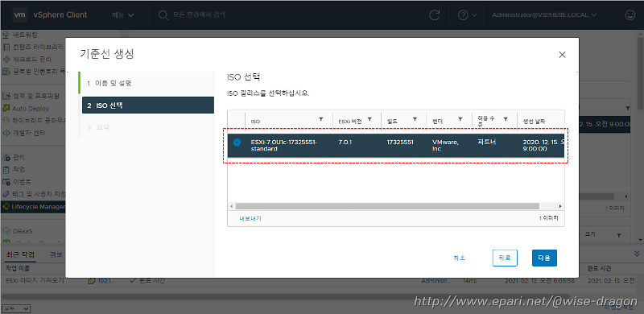The image size is (644, 314).
Task: Select wizard step 2 ISO 선택
Action: [x=148, y=105]
